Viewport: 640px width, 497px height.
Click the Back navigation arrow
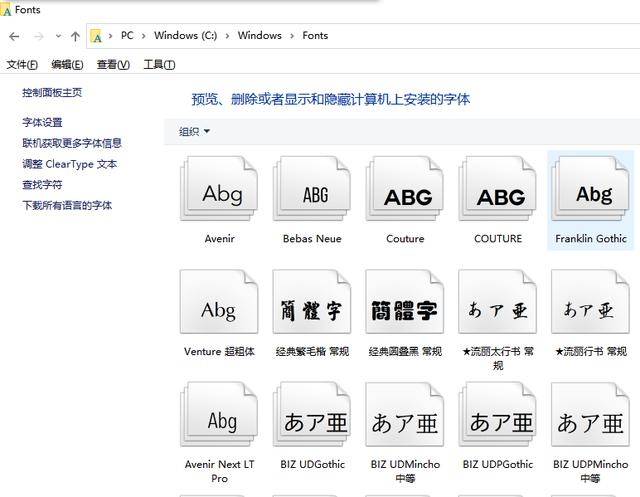(x=14, y=36)
